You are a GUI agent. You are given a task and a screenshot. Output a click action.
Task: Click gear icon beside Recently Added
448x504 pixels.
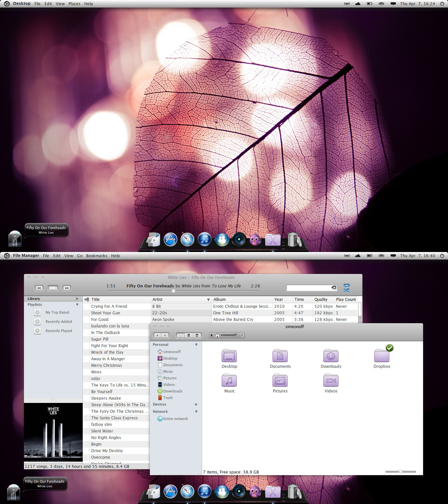(37, 322)
